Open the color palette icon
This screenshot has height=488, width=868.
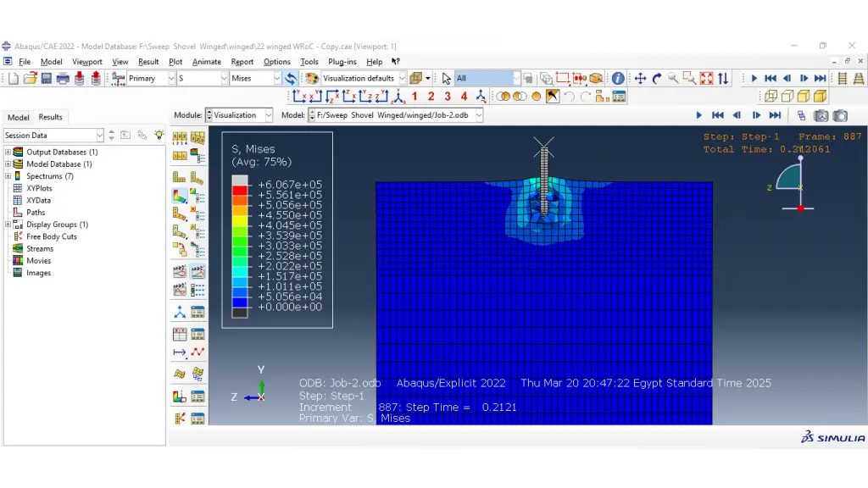point(312,79)
